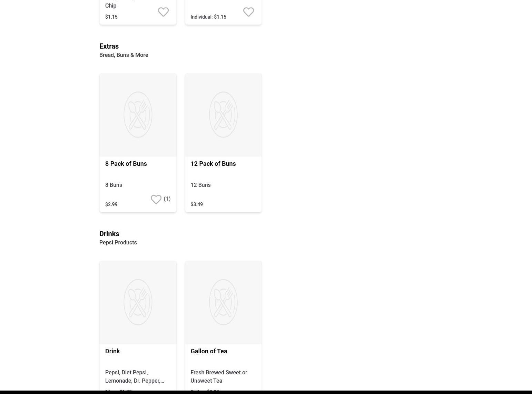Click the Pepsi, Diet Pepsi description text
The width and height of the screenshot is (532, 394).
(134, 376)
